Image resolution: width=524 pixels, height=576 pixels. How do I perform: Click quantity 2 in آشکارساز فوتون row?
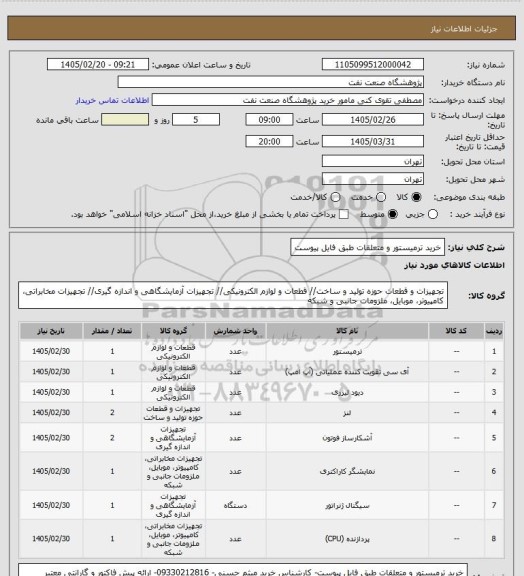[112, 438]
